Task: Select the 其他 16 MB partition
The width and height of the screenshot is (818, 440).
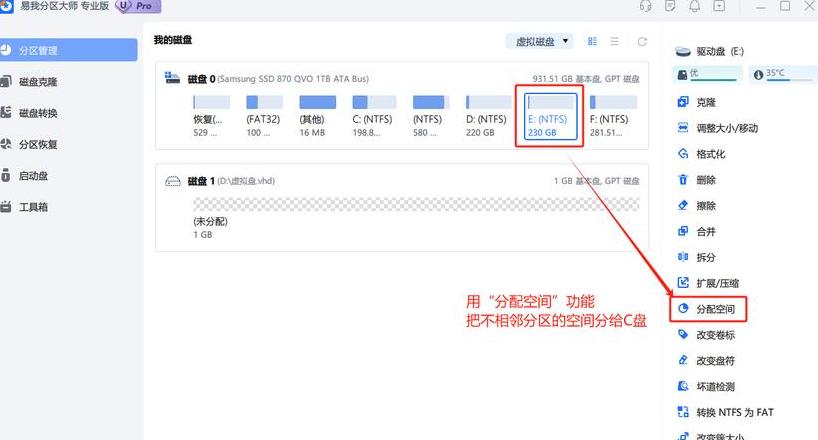Action: pos(317,116)
